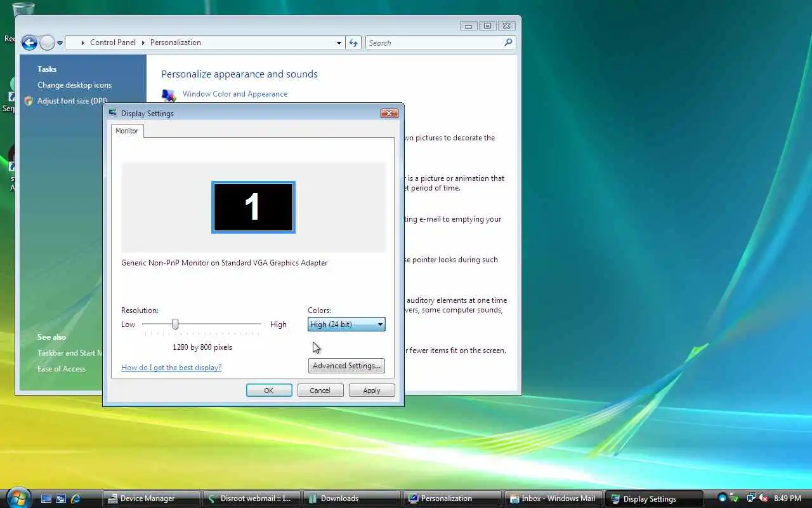The width and height of the screenshot is (812, 508).
Task: Open Adjust font size (DPI) task
Action: coord(72,101)
